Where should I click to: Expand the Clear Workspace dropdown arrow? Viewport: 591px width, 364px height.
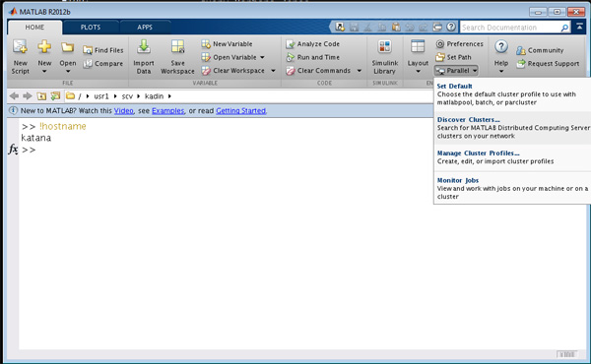pos(273,71)
